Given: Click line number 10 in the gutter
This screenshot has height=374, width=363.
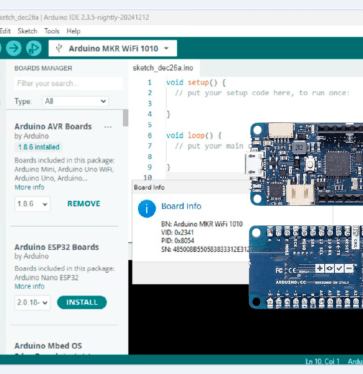Looking at the screenshot, I should click(x=148, y=178).
